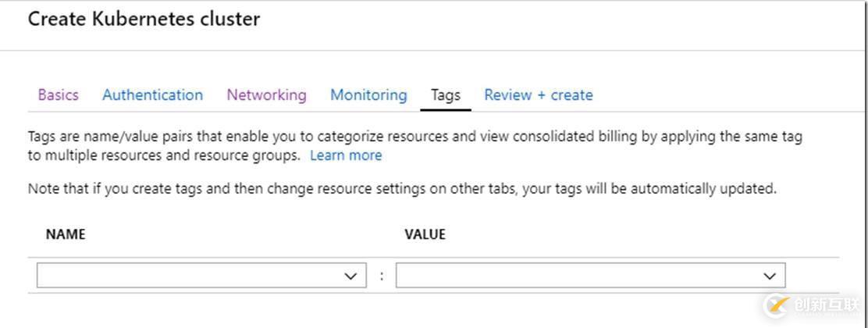Click the watermark logo icon at bottom right
Viewport: 868px width, 328px height.
pyautogui.click(x=777, y=305)
